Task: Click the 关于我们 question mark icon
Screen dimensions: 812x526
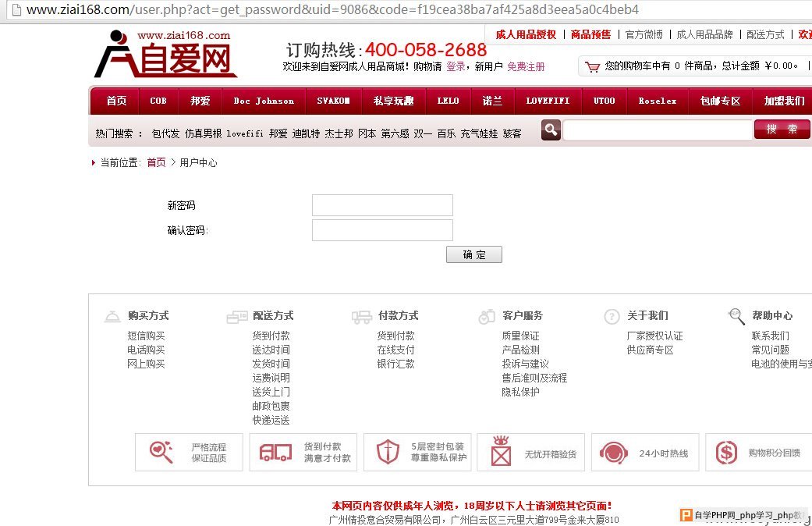Action: click(612, 316)
